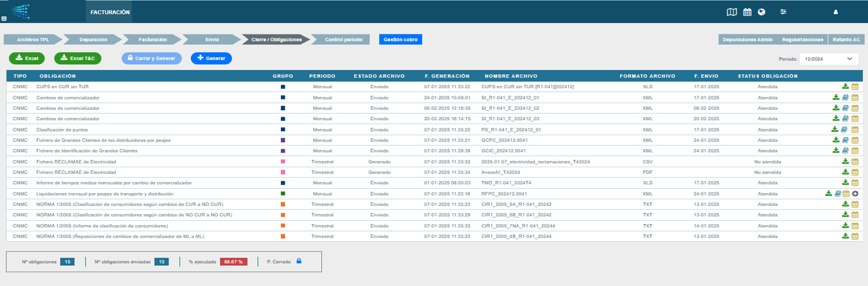Click pink group swatch of CSV RECLAMAE row
The image size is (868, 286).
[x=283, y=161]
